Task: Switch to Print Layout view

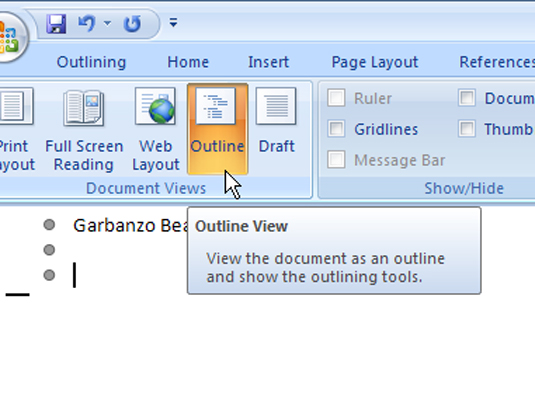Action: point(15,129)
